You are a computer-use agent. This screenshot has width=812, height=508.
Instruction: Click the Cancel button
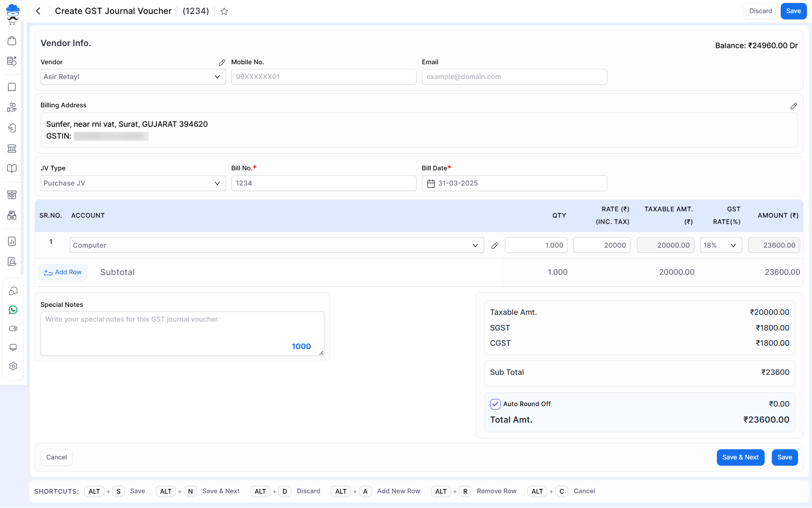(x=56, y=457)
